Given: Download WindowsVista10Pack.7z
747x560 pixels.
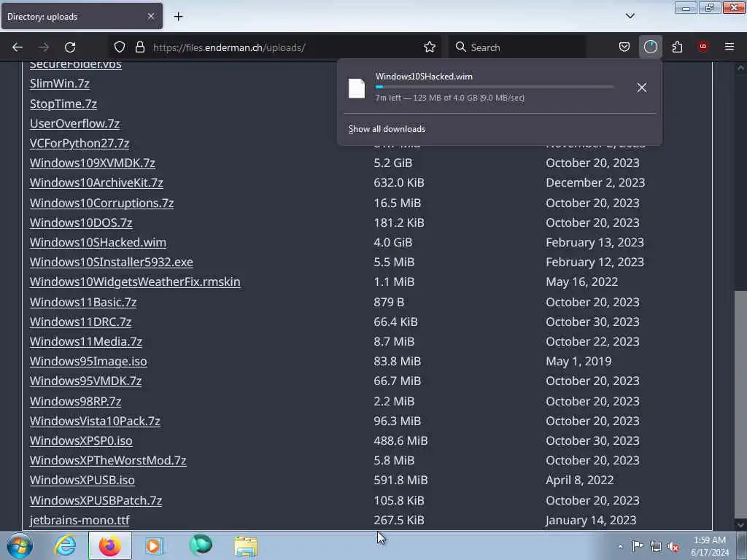Looking at the screenshot, I should (95, 421).
